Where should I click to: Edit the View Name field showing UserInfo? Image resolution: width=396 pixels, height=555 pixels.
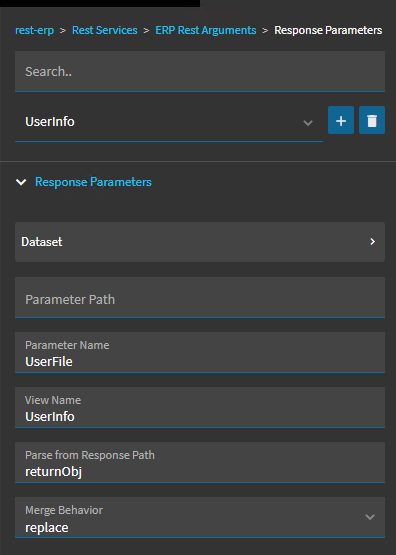[200, 407]
